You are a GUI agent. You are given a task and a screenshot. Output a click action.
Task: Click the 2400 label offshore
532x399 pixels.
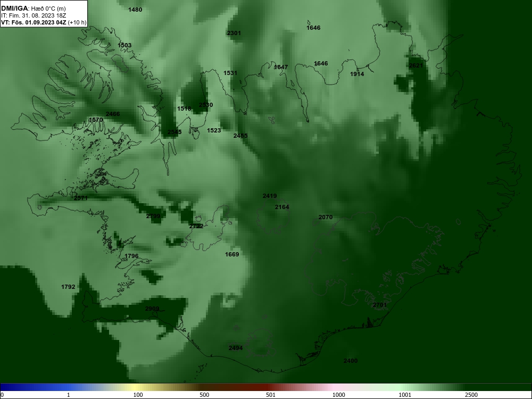pyautogui.click(x=351, y=361)
